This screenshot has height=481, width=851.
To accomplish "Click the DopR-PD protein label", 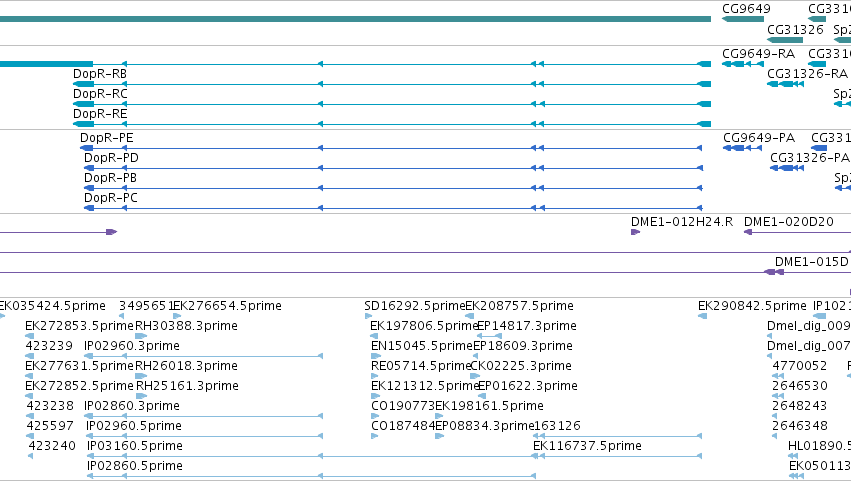I will (x=111, y=158).
